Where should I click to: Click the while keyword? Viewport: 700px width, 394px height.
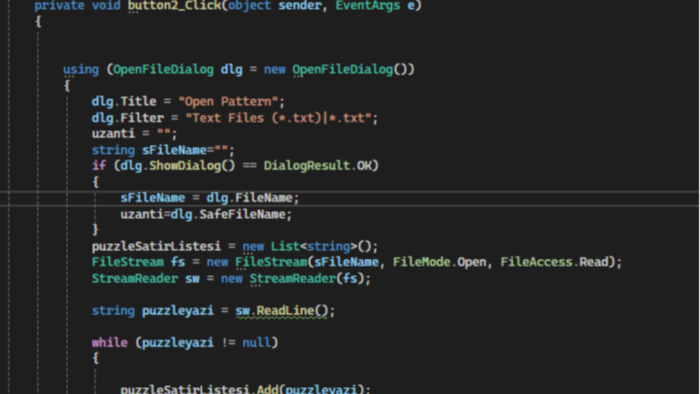pyautogui.click(x=109, y=343)
